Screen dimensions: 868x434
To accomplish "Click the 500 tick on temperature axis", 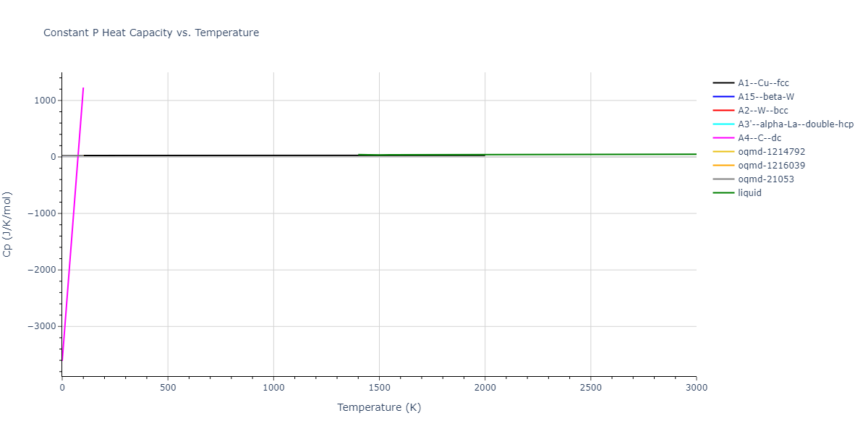I will point(168,388).
